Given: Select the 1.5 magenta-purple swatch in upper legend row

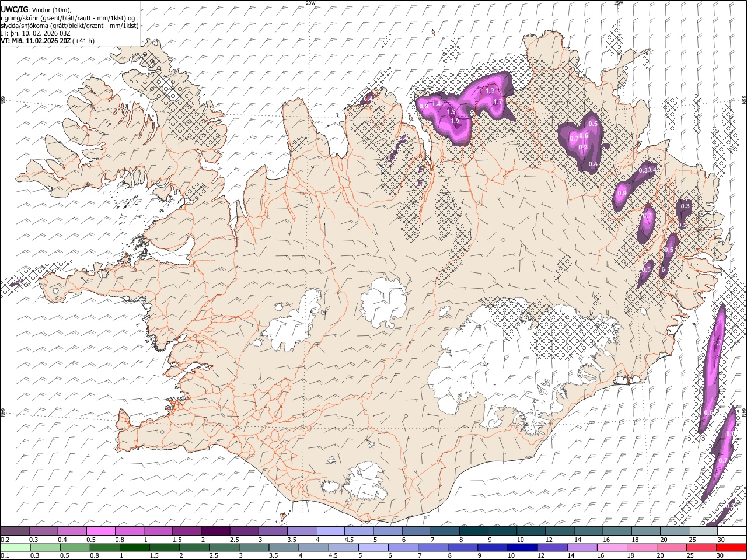Looking at the screenshot, I should [187, 531].
